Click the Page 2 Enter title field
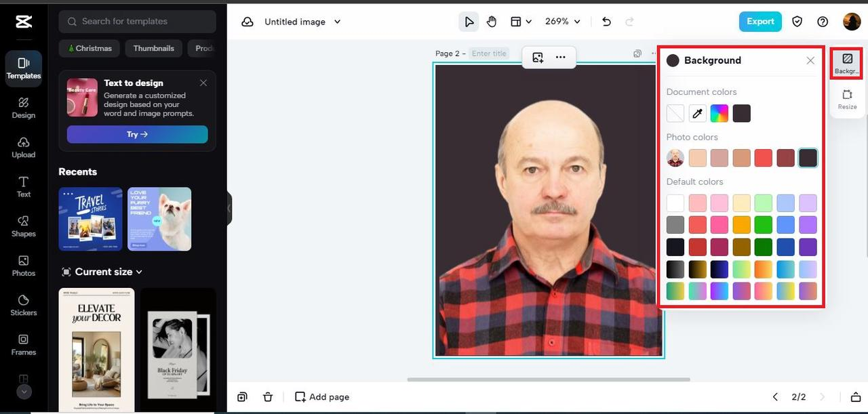 tap(489, 54)
